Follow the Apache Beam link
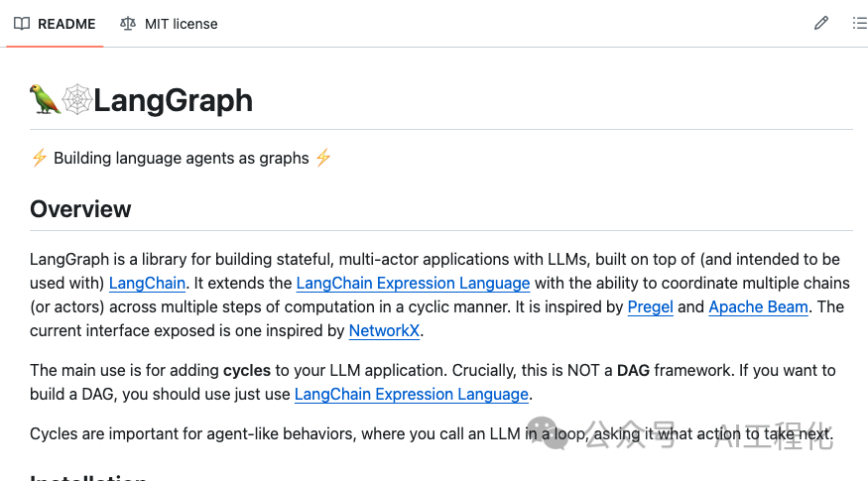This screenshot has height=481, width=868. [x=759, y=306]
